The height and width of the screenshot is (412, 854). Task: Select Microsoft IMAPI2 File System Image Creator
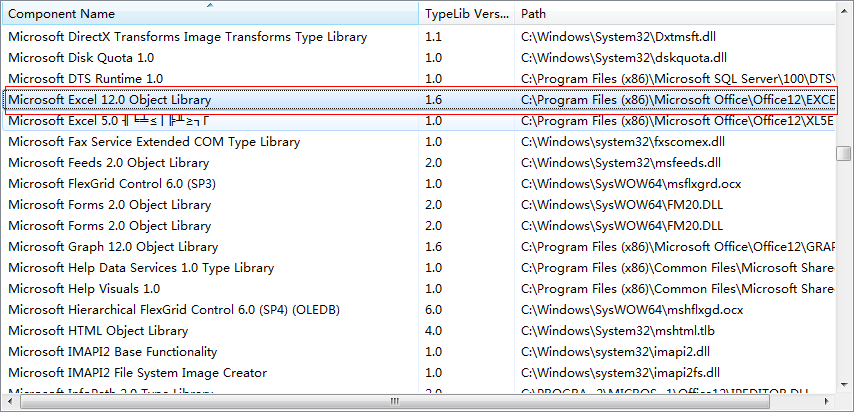coord(138,373)
